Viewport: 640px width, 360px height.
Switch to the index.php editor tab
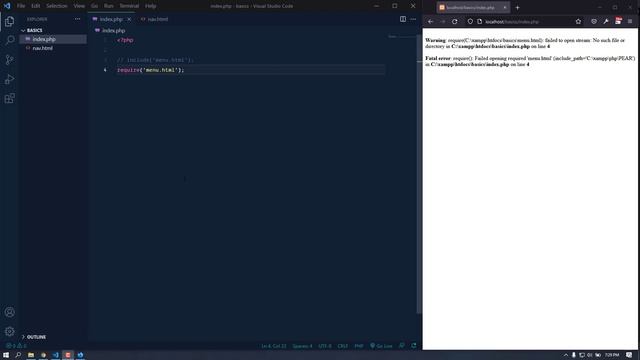coord(111,19)
